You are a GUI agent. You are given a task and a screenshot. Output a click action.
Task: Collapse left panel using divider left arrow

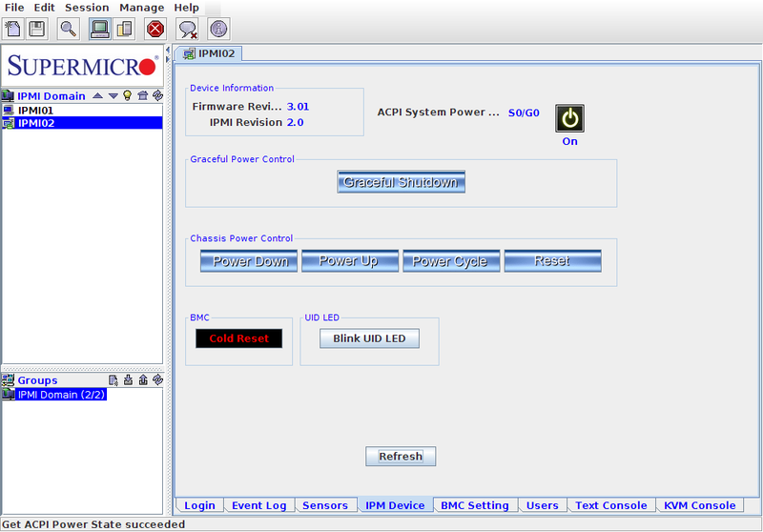point(168,50)
